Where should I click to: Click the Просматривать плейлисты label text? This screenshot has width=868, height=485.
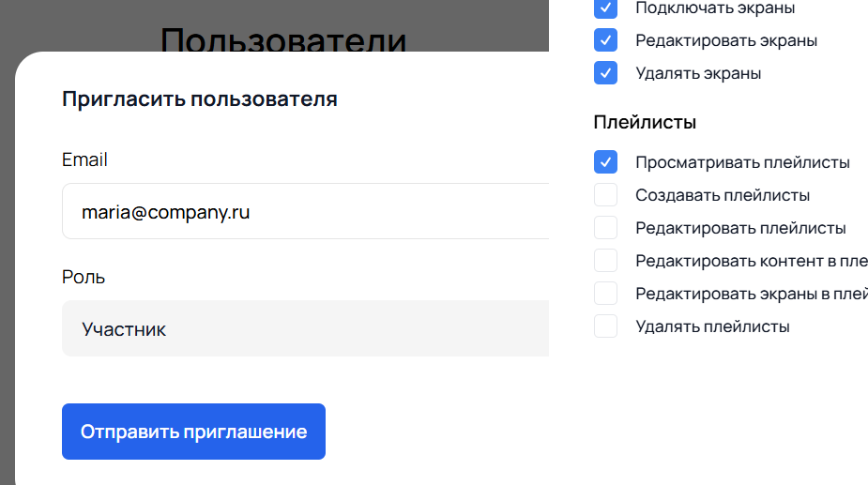coord(742,162)
